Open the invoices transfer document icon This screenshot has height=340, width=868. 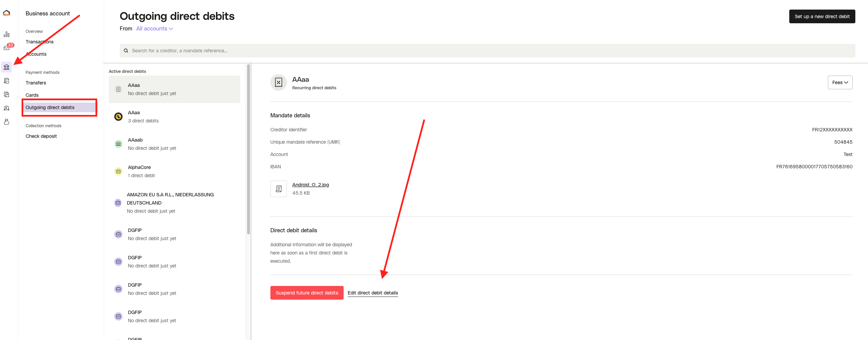point(7,81)
